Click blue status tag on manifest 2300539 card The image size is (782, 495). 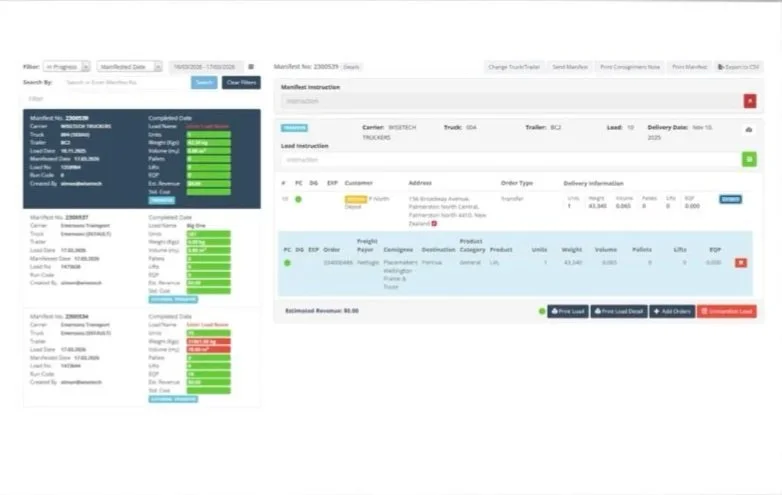[162, 200]
